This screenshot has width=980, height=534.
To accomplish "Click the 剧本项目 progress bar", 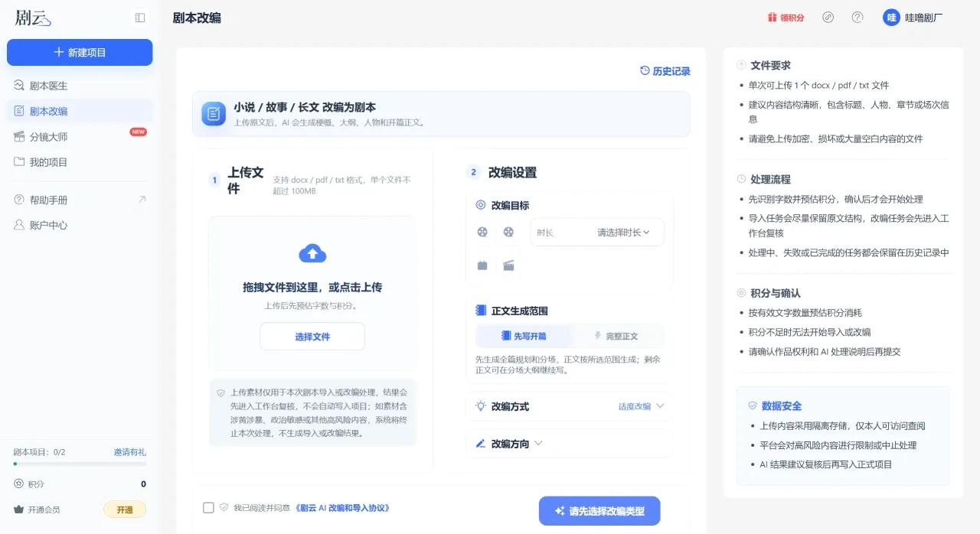I will (80, 464).
